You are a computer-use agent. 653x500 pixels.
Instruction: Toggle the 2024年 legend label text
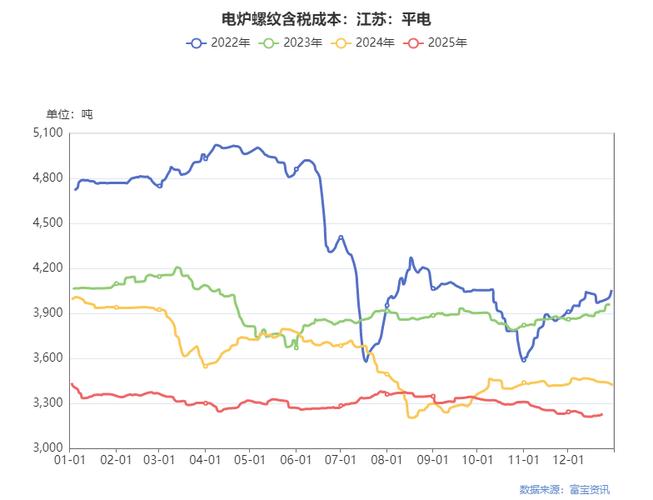click(374, 43)
